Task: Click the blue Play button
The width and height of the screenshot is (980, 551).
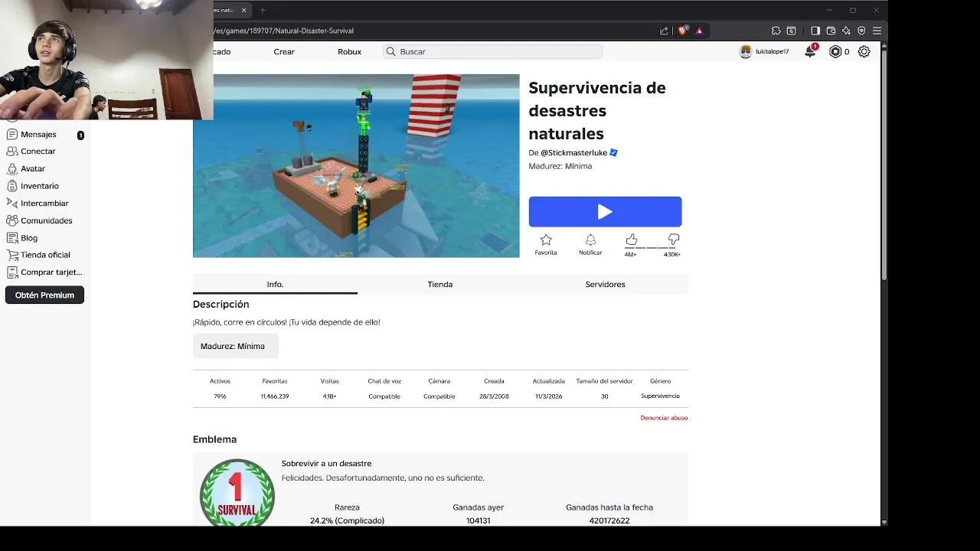Action: pos(605,212)
